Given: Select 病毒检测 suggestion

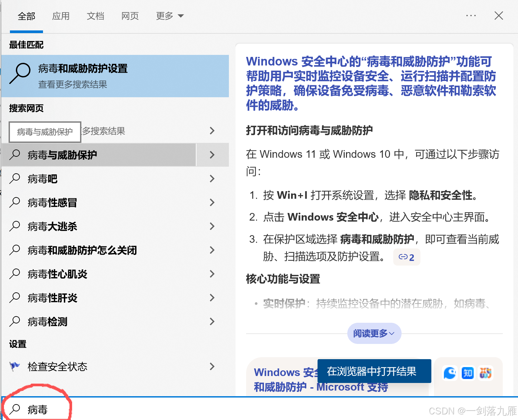Looking at the screenshot, I should tap(99, 322).
